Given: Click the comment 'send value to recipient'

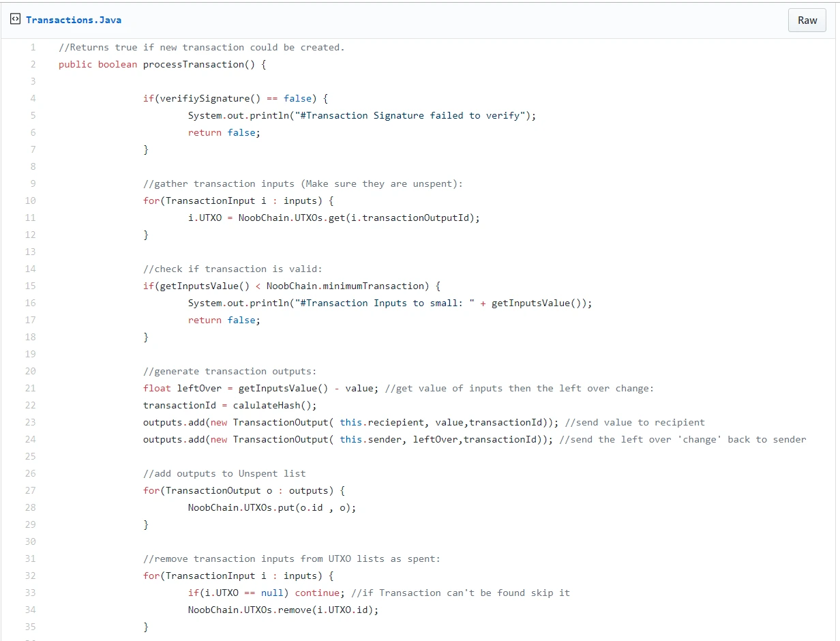Looking at the screenshot, I should tap(635, 422).
